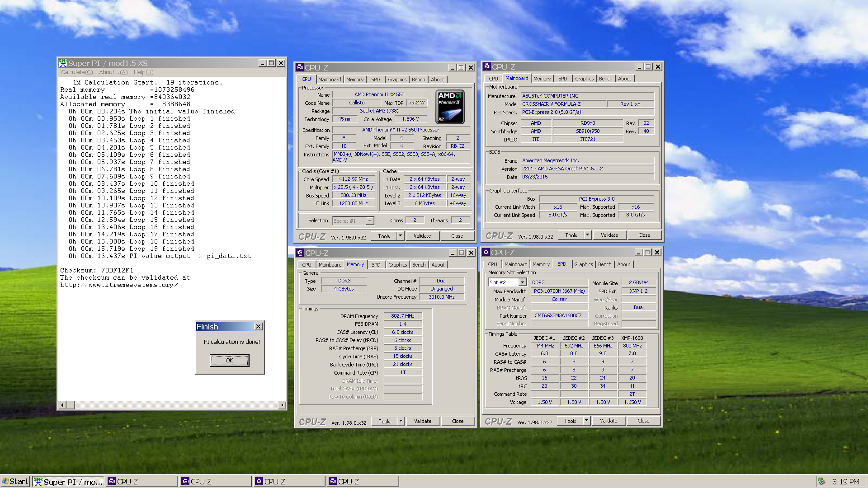This screenshot has width=868, height=488.
Task: Open the Socket #1 selection dropdown
Action: [370, 221]
